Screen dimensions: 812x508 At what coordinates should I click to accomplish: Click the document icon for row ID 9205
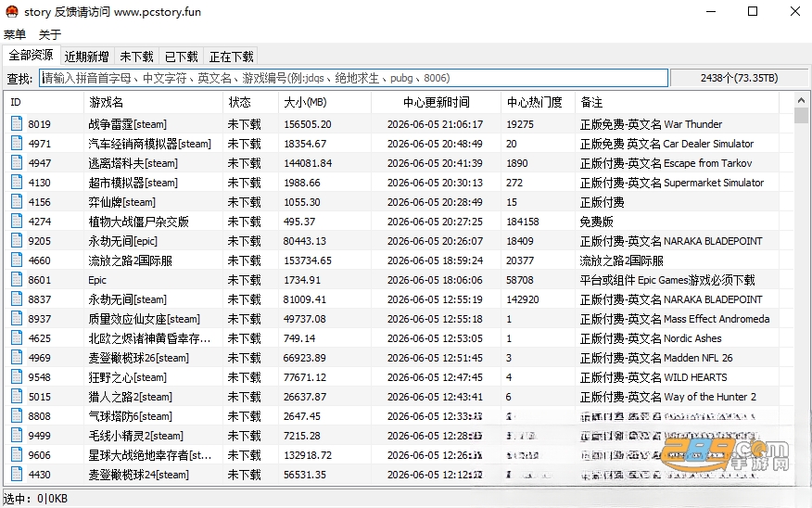pyautogui.click(x=17, y=241)
